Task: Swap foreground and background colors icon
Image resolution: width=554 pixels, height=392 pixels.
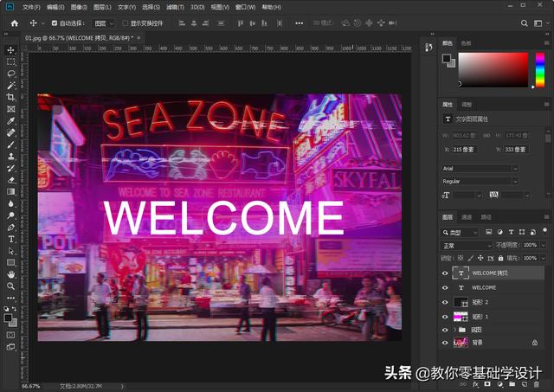Action: click(x=15, y=309)
